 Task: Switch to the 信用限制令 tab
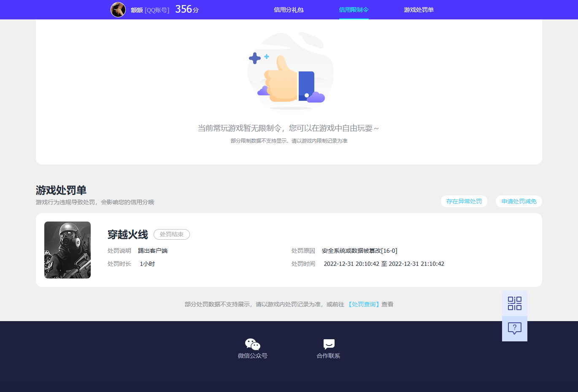(354, 10)
